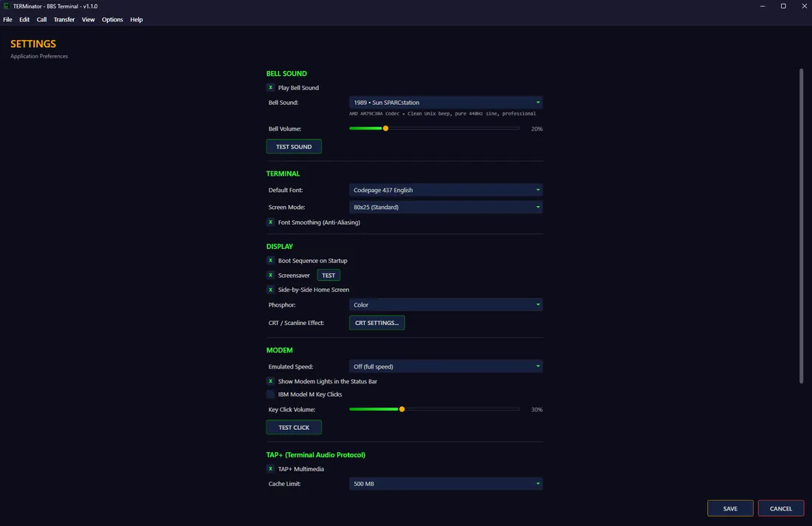This screenshot has width=812, height=526.
Task: Open the Edit menu
Action: [24, 20]
